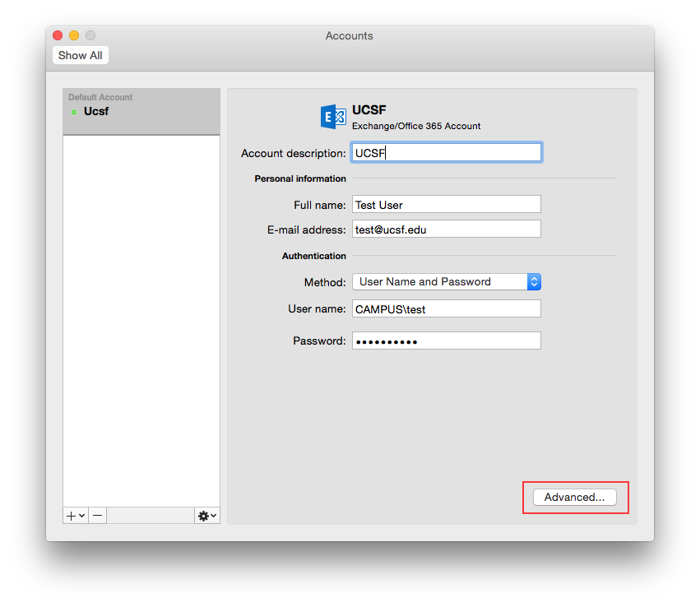Click the Show All button
The width and height of the screenshot is (700, 607).
[x=81, y=55]
